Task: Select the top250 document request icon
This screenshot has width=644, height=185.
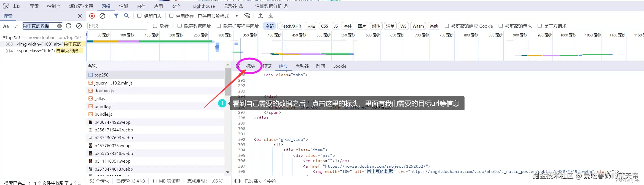Action: [90, 75]
